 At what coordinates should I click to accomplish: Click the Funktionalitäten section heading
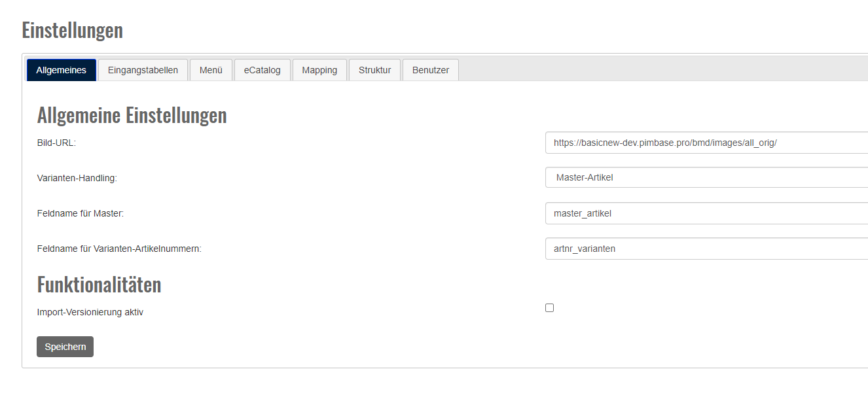click(x=99, y=285)
